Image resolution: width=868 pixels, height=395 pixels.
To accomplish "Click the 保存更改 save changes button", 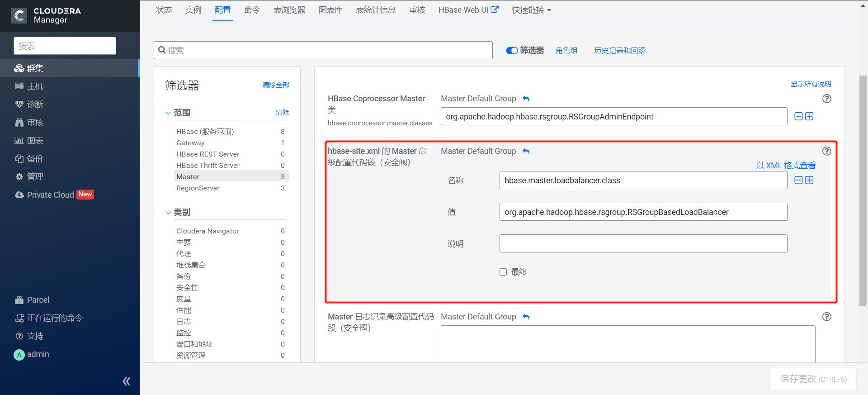I will 814,379.
